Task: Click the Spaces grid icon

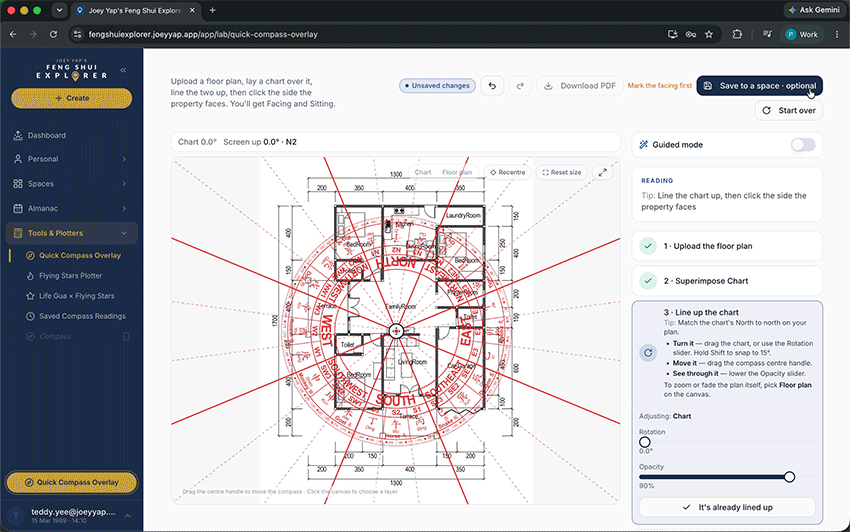Action: pos(18,184)
